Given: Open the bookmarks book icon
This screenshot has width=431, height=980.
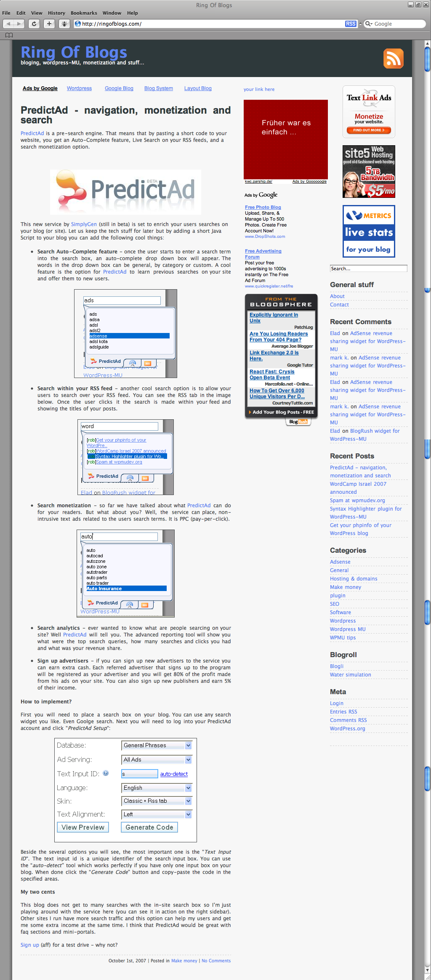Looking at the screenshot, I should [x=9, y=35].
